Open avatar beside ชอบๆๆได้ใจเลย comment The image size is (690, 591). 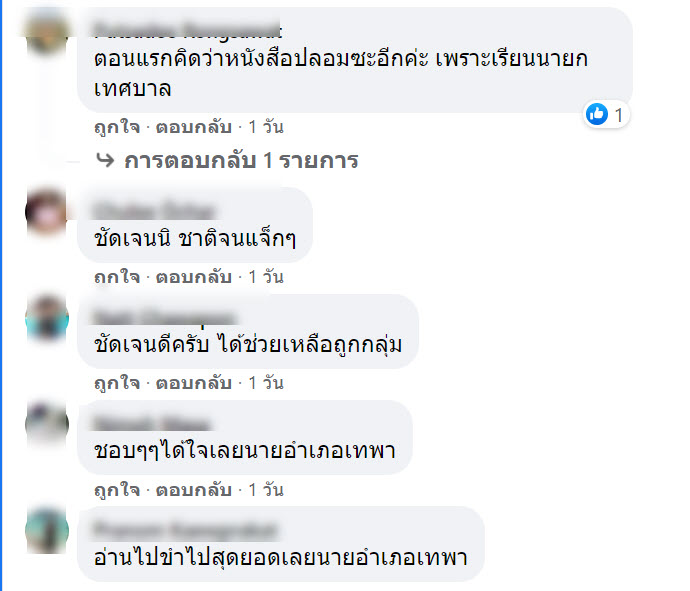coord(47,424)
